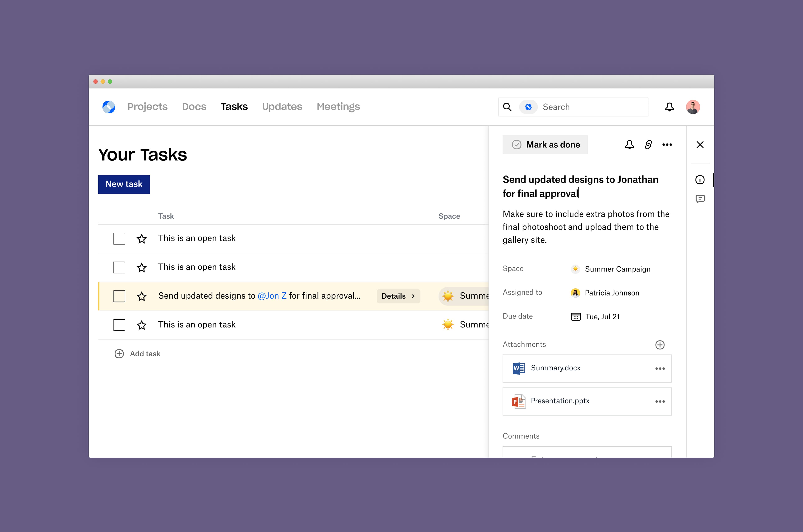Click the sun space icon in last task row
The image size is (803, 532).
pyautogui.click(x=448, y=325)
